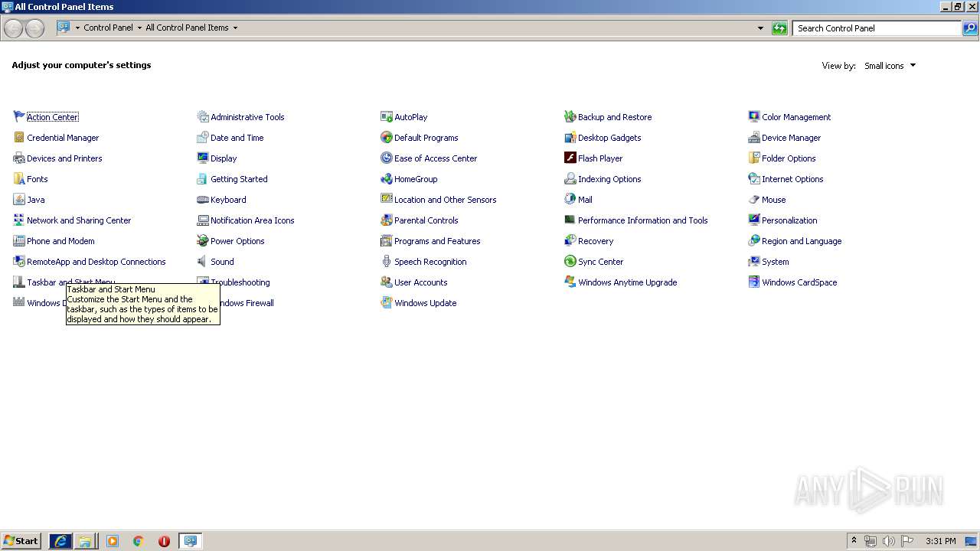Image resolution: width=980 pixels, height=551 pixels.
Task: Click the Backup and Restore icon
Action: [x=570, y=117]
